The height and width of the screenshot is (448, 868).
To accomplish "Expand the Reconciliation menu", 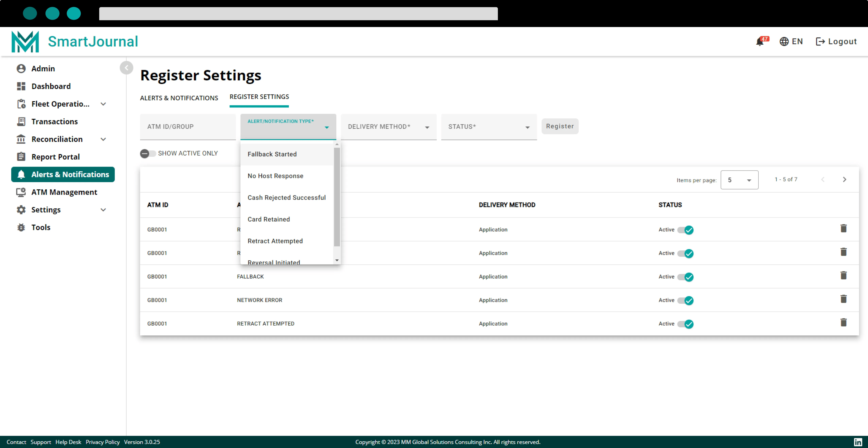I will pyautogui.click(x=103, y=139).
